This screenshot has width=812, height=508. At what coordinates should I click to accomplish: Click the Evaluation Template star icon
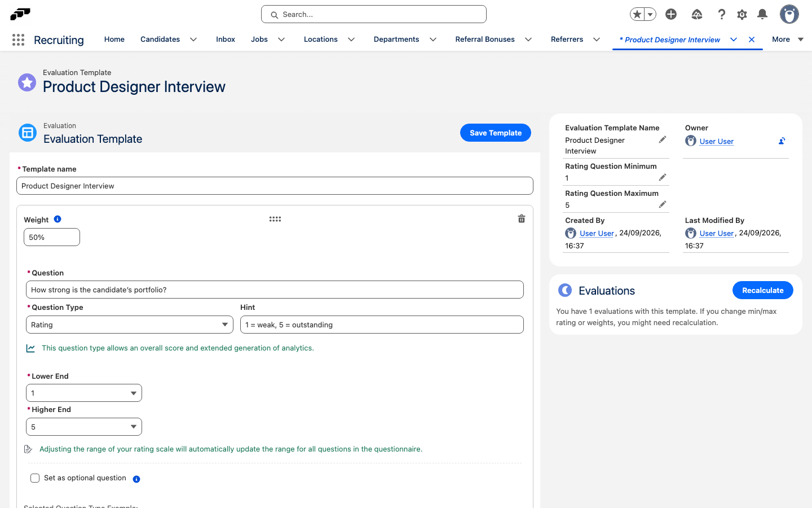[27, 82]
